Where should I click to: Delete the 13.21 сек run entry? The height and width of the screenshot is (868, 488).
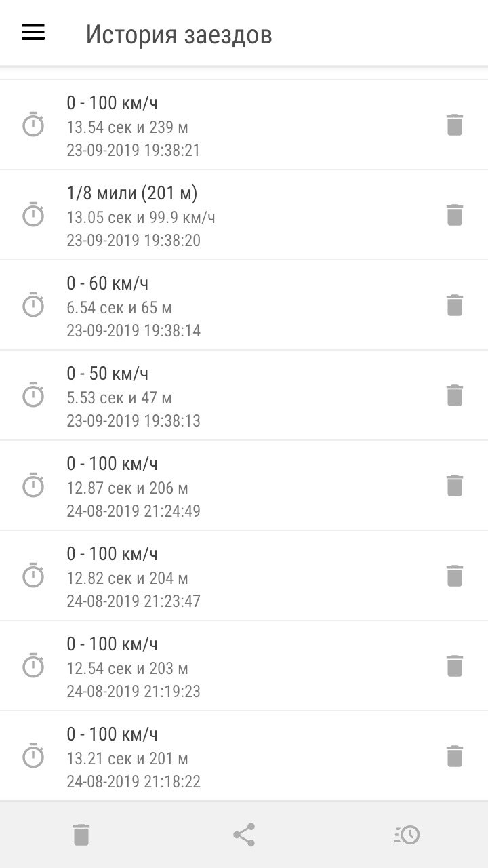click(x=454, y=756)
